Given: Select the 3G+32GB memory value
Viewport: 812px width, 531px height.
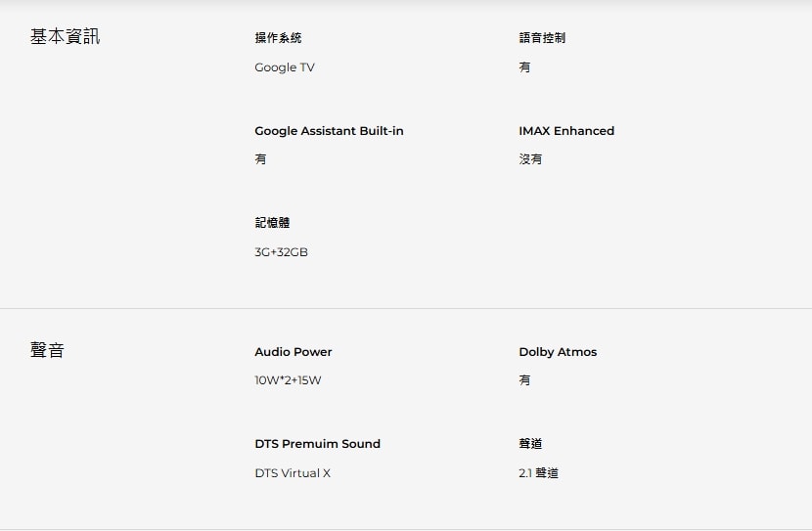Looking at the screenshot, I should point(281,252).
